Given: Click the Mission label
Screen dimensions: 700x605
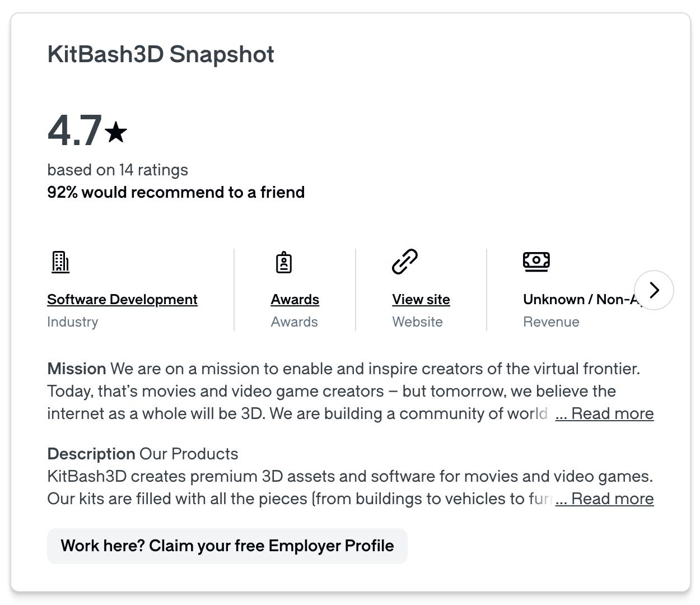Looking at the screenshot, I should pyautogui.click(x=77, y=369).
